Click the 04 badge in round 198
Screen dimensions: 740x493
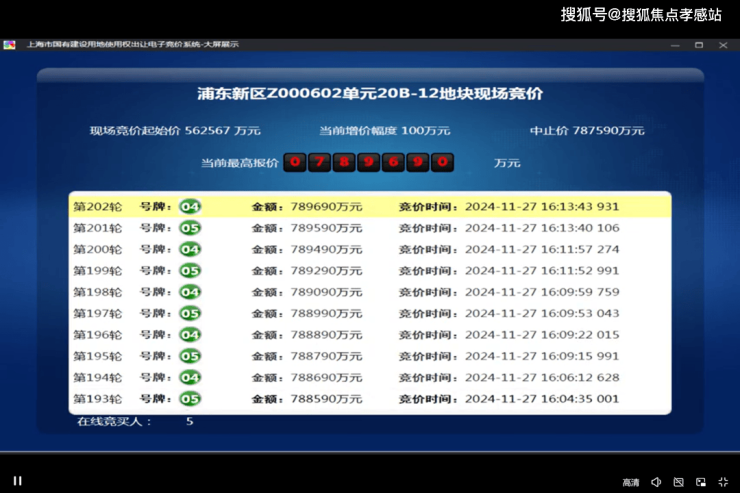190,292
